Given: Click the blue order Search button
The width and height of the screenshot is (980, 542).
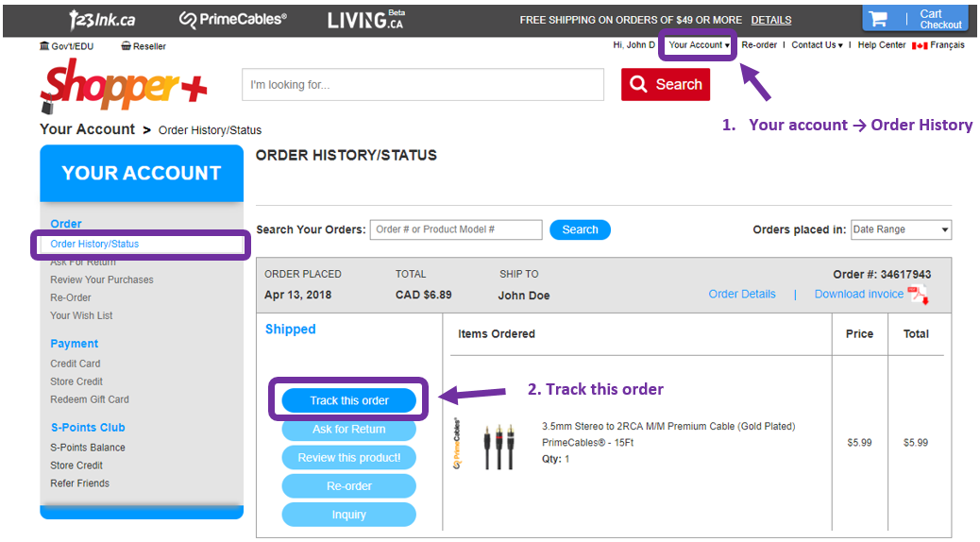Looking at the screenshot, I should [x=580, y=229].
